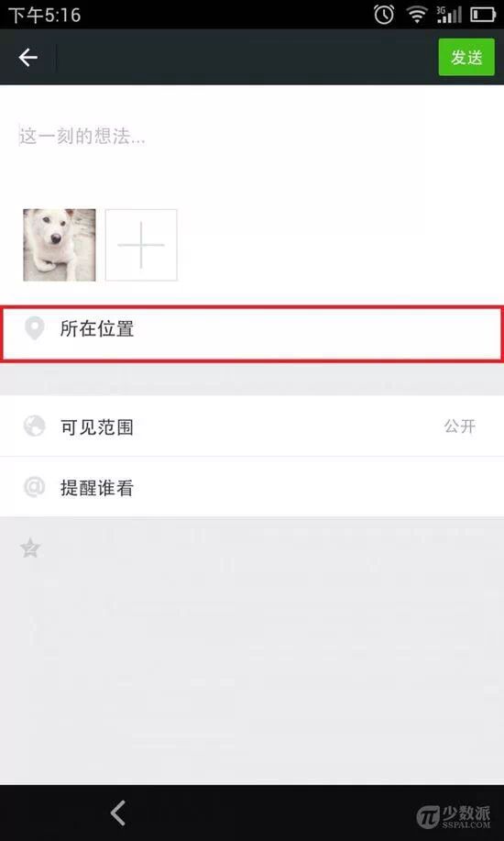Tap the Android back navigation chevron
Viewport: 504px width, 841px height.
pyautogui.click(x=118, y=813)
